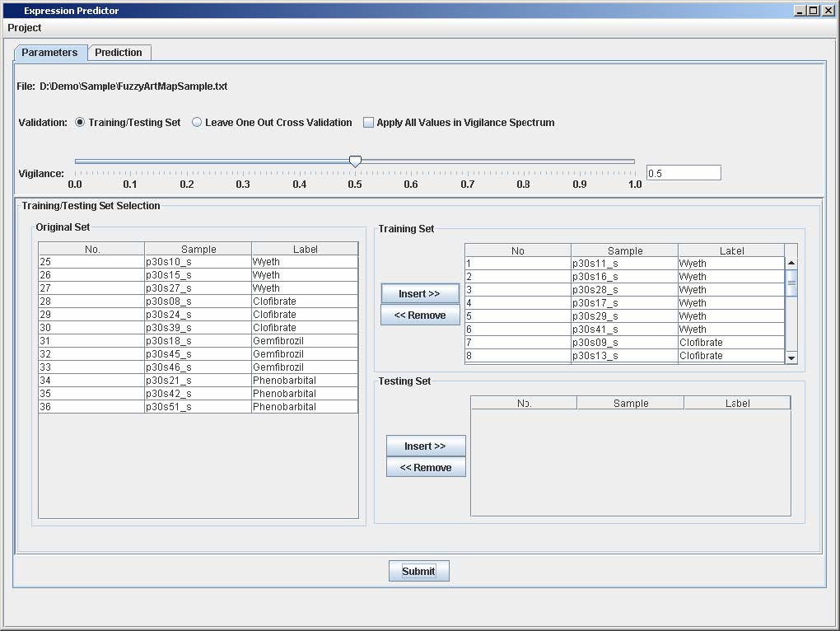Image resolution: width=840 pixels, height=631 pixels.
Task: Select original set row p30s51_s
Action: pos(198,407)
